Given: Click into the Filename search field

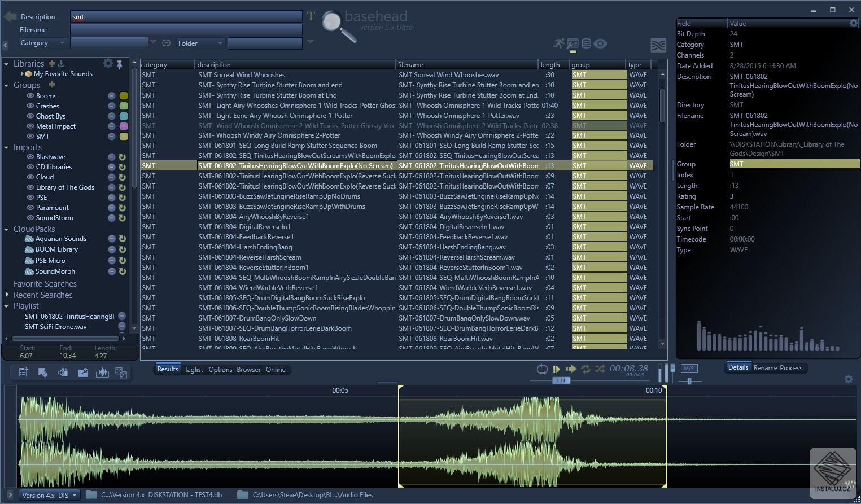Looking at the screenshot, I should (x=186, y=30).
